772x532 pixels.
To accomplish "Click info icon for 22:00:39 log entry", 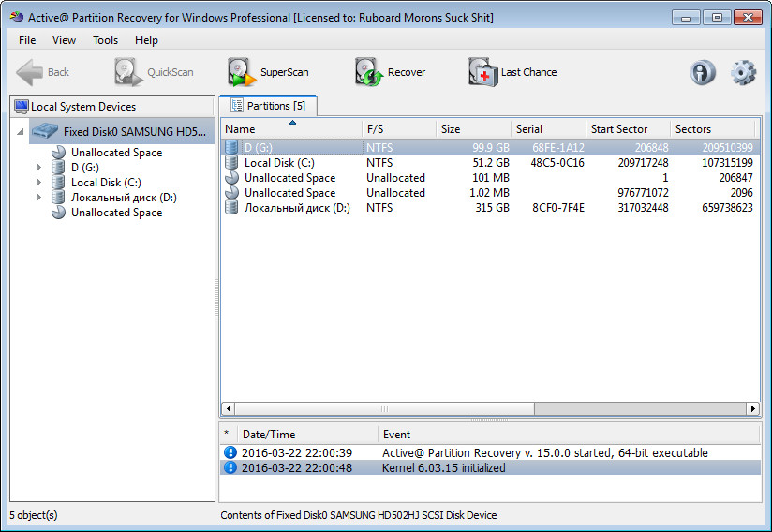I will click(x=230, y=452).
